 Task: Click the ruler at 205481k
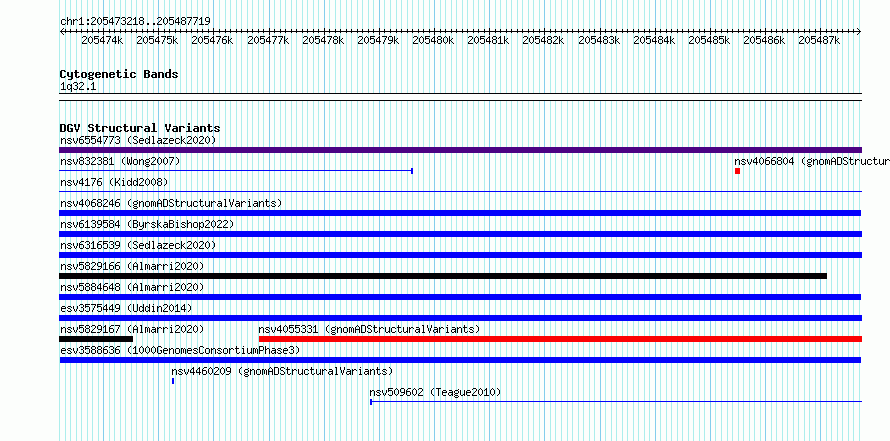point(488,40)
